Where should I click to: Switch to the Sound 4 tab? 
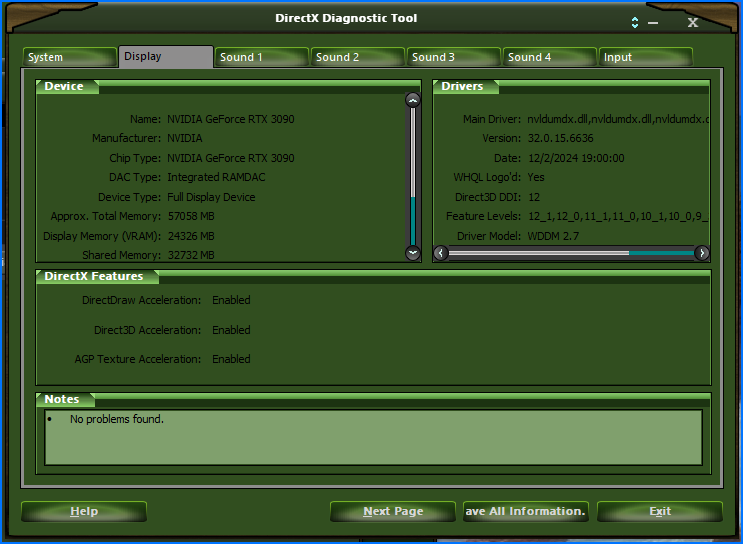point(550,57)
